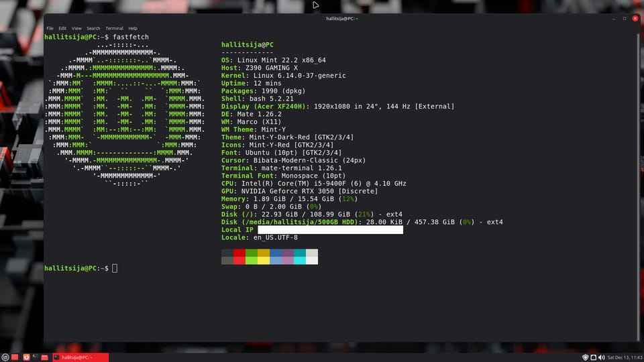644x362 pixels.
Task: Click the purple color block in fastfetch palette
Action: (x=288, y=257)
